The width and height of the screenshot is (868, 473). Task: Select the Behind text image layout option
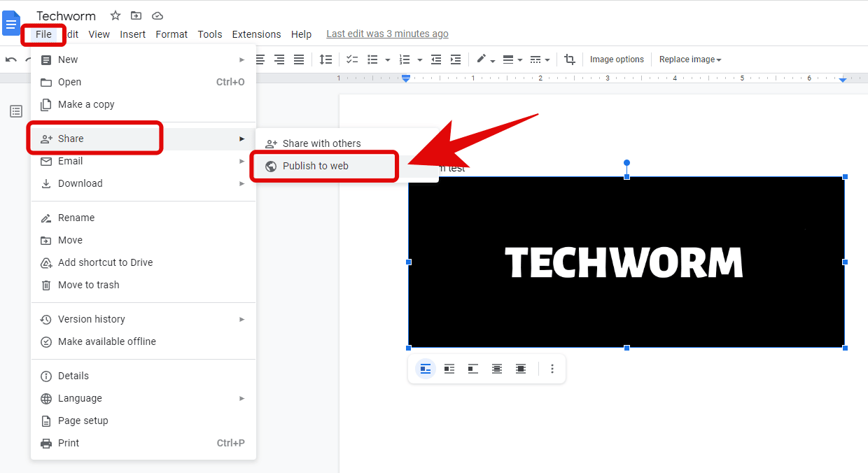[x=497, y=369]
